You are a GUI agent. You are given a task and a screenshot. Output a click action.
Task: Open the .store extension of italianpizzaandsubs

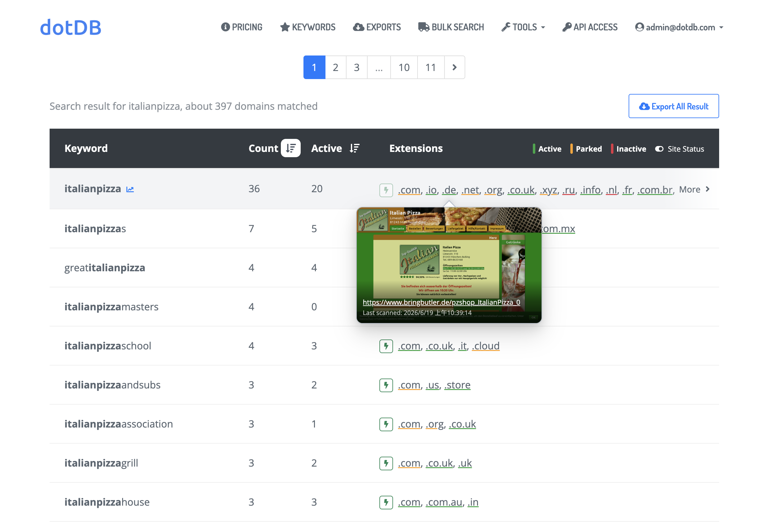(x=457, y=385)
